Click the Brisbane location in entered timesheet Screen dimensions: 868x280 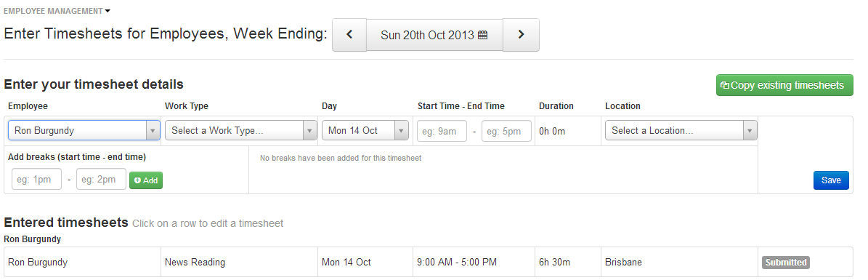tap(623, 263)
